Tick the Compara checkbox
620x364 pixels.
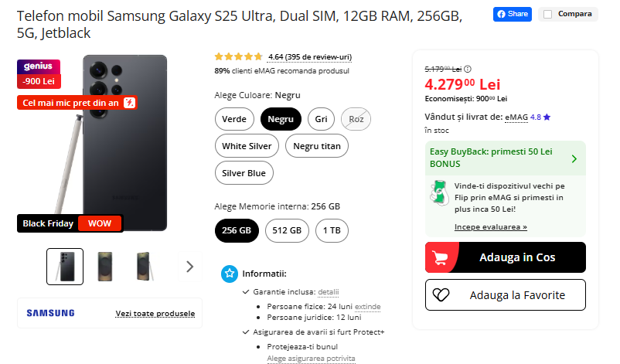pyautogui.click(x=547, y=14)
